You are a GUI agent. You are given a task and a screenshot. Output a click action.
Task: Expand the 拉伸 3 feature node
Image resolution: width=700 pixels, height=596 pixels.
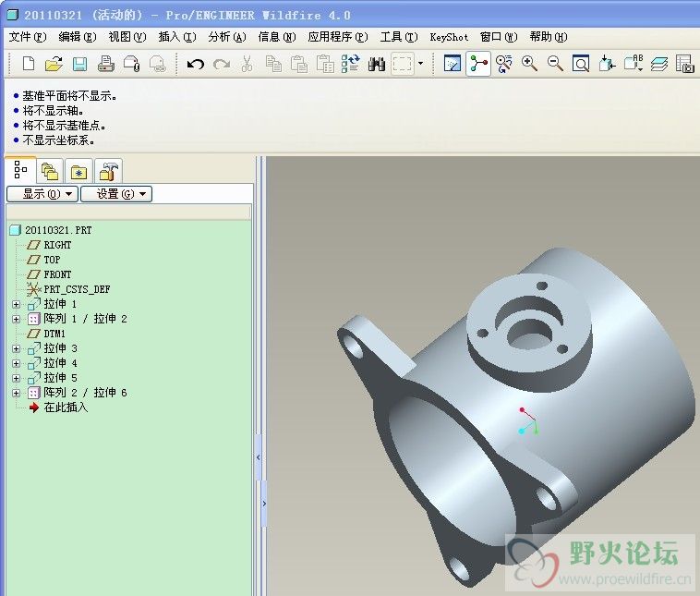tap(16, 348)
